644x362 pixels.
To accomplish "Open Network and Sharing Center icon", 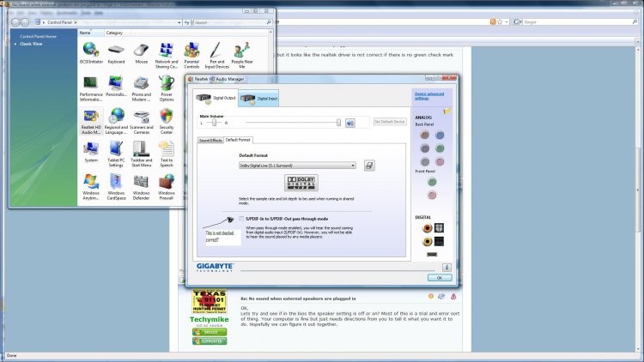I will click(x=167, y=55).
